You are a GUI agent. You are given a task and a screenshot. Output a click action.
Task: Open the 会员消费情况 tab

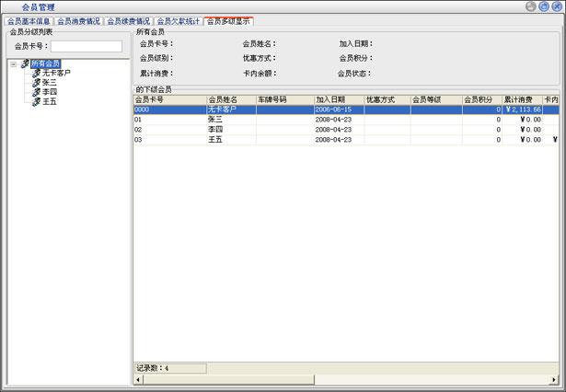click(x=79, y=20)
